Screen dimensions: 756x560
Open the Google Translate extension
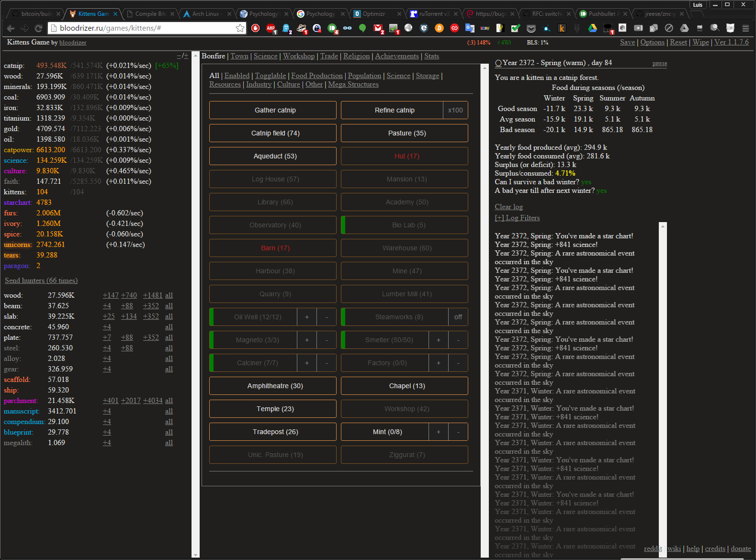[x=470, y=28]
